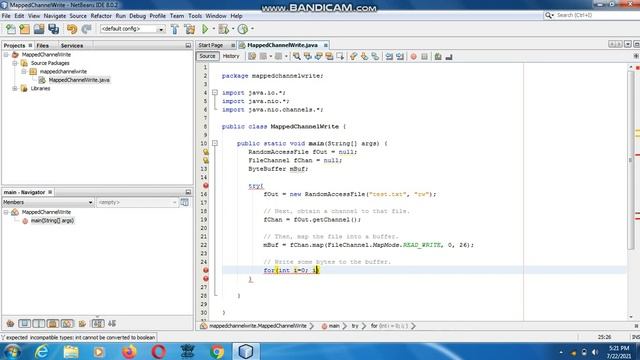
Task: Click the hint lightbulb beside FileChannel fChan line
Action: click(x=206, y=160)
